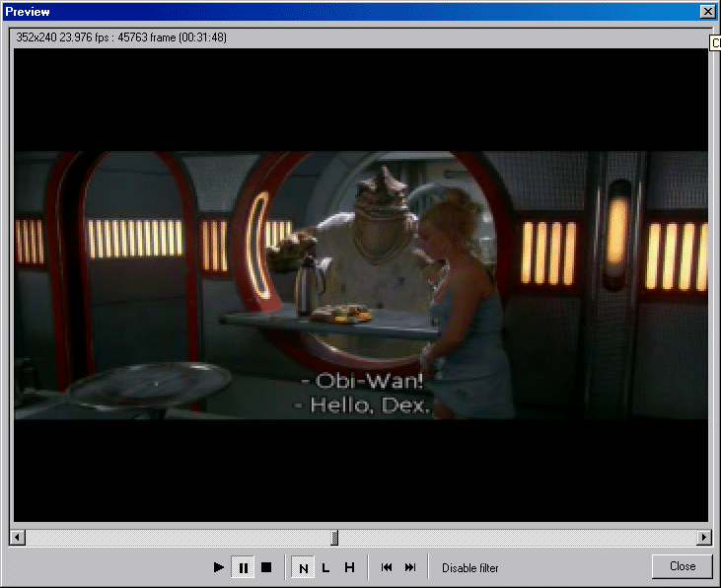Jump to the next frame marker
721x588 pixels.
(x=410, y=567)
